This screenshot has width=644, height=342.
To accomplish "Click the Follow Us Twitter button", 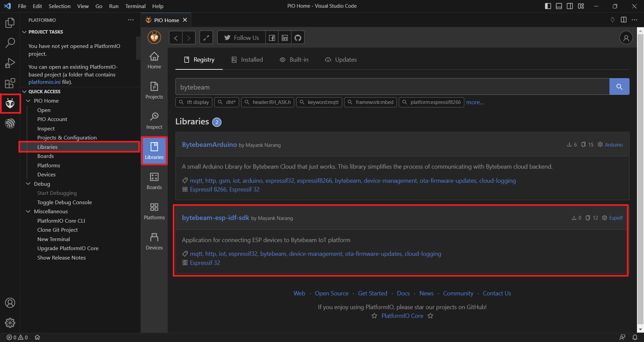I will click(x=241, y=38).
